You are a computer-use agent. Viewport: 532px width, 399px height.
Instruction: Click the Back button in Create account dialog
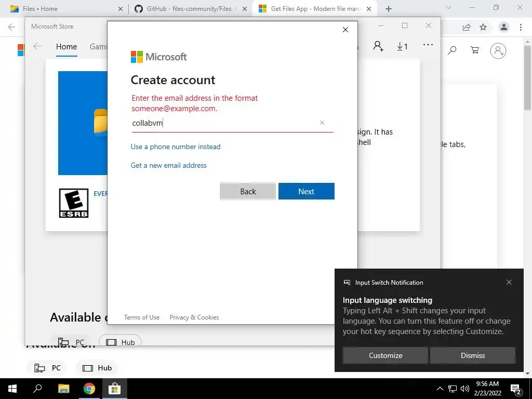point(248,191)
